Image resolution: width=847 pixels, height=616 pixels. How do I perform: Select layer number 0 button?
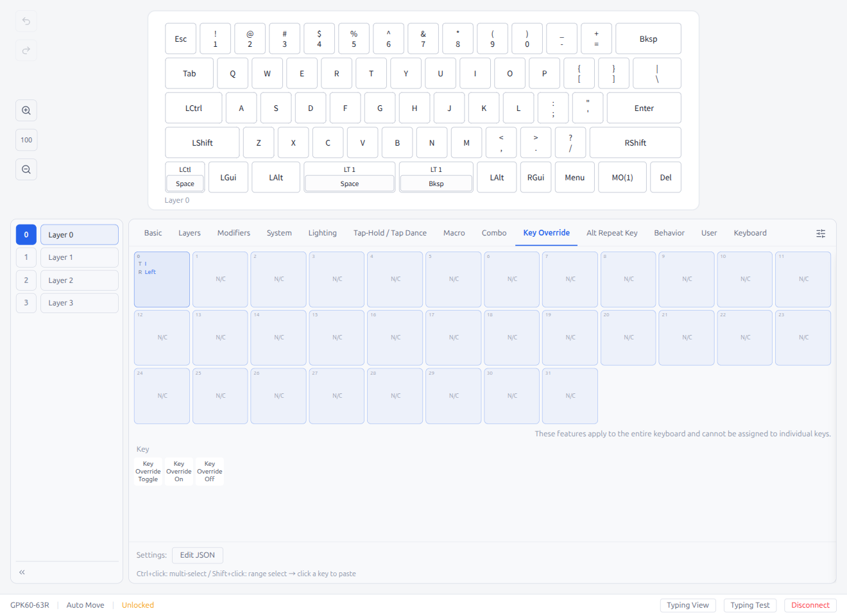coord(26,235)
